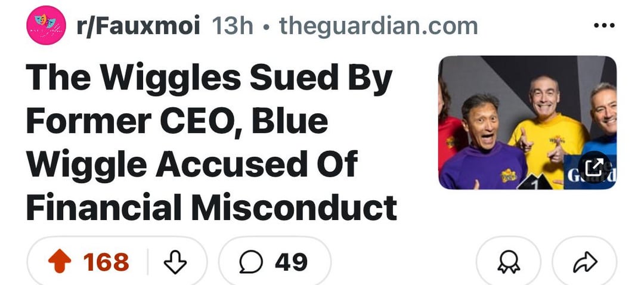Click the 168 vote count

[106, 262]
